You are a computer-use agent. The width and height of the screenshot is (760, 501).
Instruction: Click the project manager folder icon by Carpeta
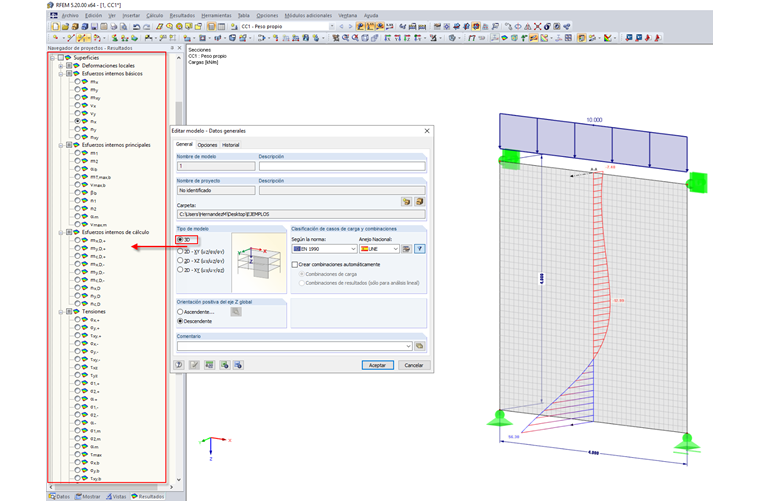click(x=406, y=202)
